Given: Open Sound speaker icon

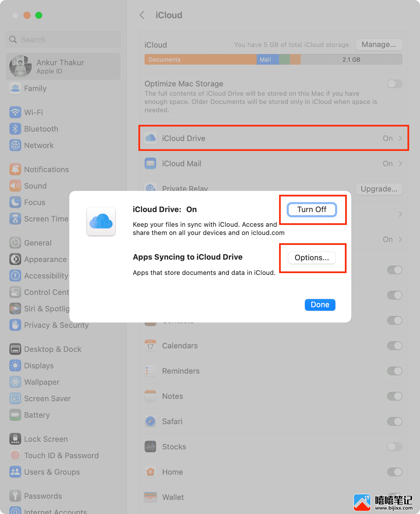Looking at the screenshot, I should pyautogui.click(x=15, y=186).
